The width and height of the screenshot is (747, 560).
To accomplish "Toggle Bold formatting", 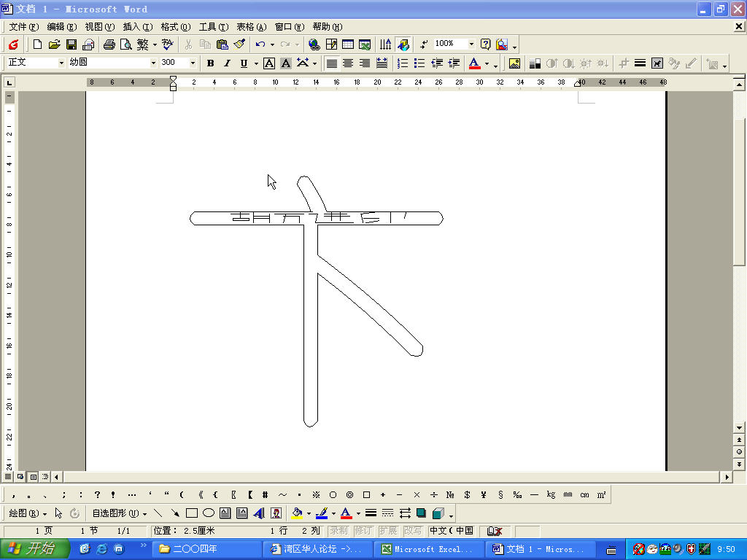I will coord(211,63).
